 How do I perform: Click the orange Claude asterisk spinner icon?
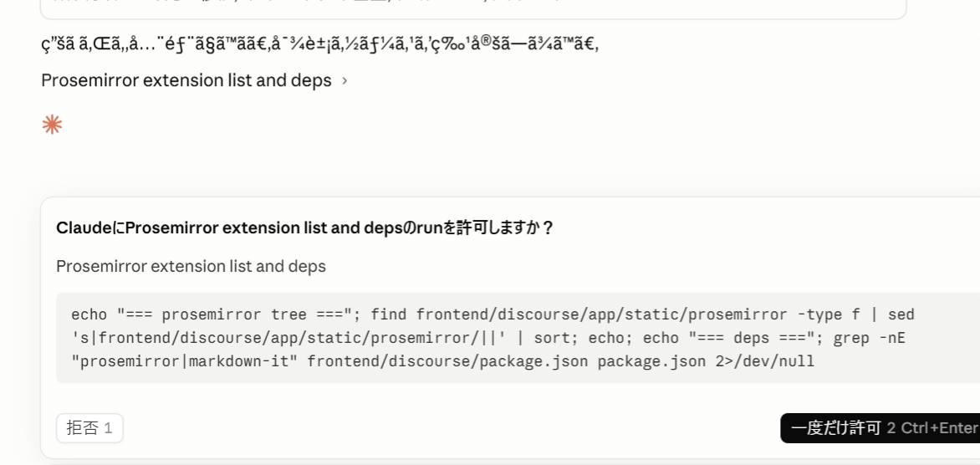point(52,125)
